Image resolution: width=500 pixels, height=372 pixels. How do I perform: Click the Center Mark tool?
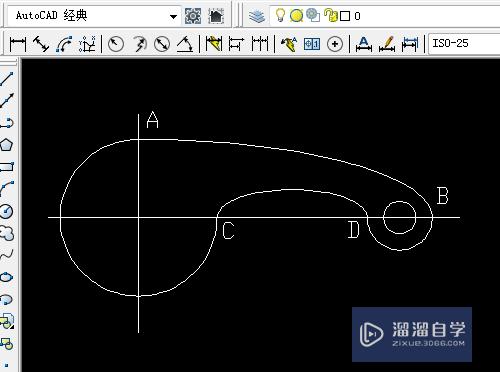[x=335, y=44]
